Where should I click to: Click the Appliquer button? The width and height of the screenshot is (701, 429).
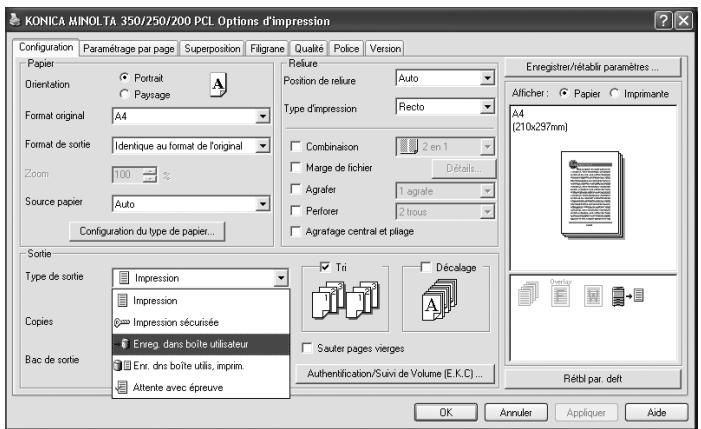point(586,412)
